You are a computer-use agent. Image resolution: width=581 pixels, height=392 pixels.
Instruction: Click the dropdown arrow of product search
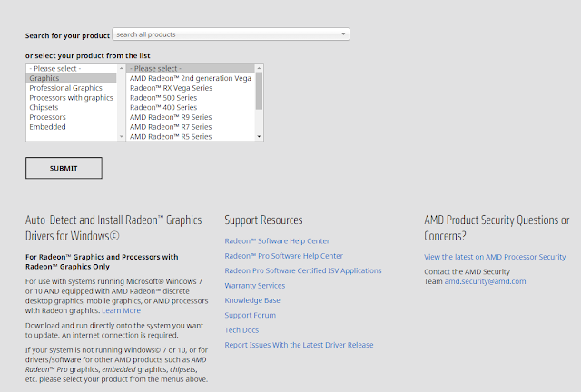click(x=343, y=34)
